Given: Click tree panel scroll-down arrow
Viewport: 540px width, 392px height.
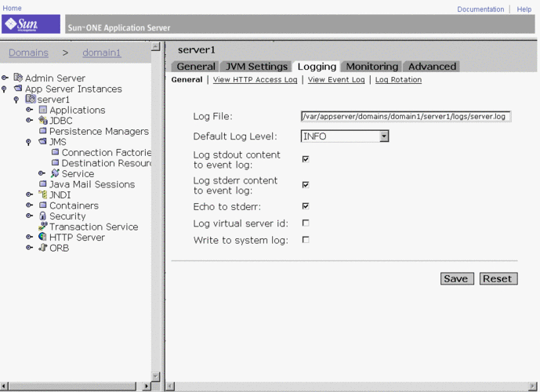Looking at the screenshot, I should coord(156,376).
